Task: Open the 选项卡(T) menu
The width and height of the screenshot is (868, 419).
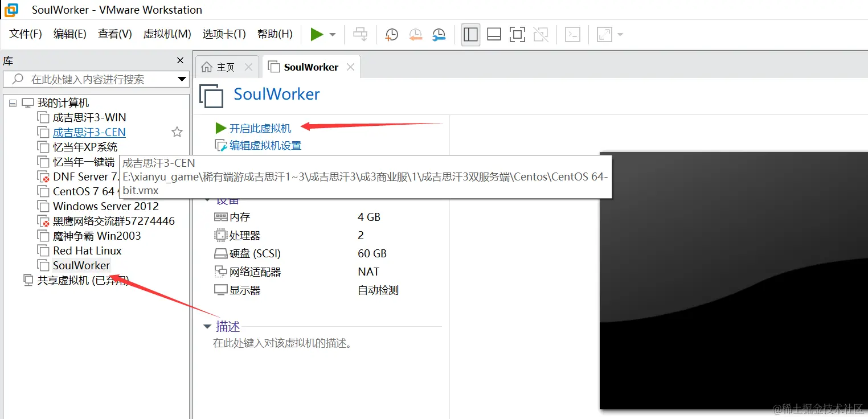Action: [x=224, y=34]
